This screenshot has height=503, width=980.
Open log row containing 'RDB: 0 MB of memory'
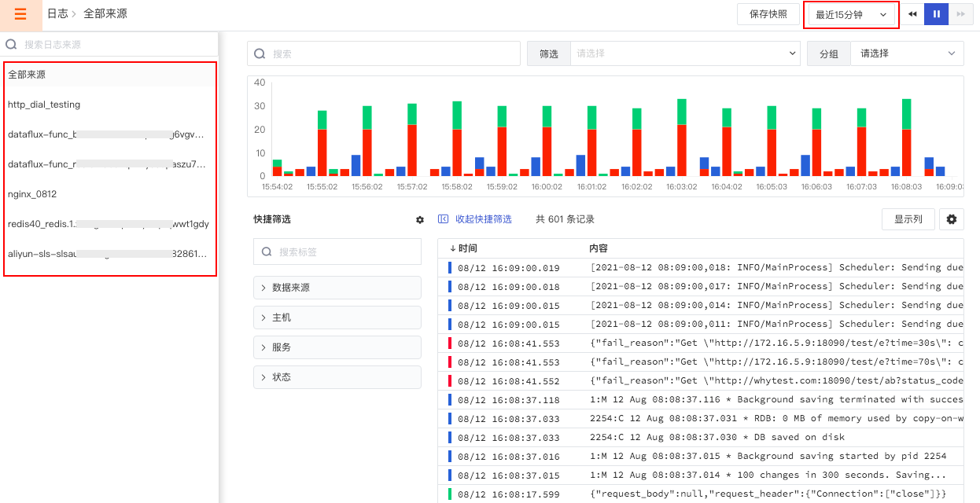701,419
